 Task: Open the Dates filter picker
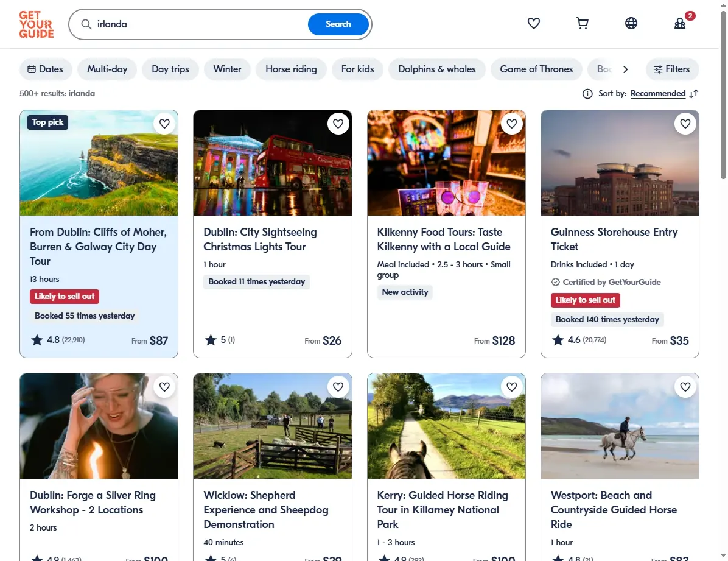46,69
